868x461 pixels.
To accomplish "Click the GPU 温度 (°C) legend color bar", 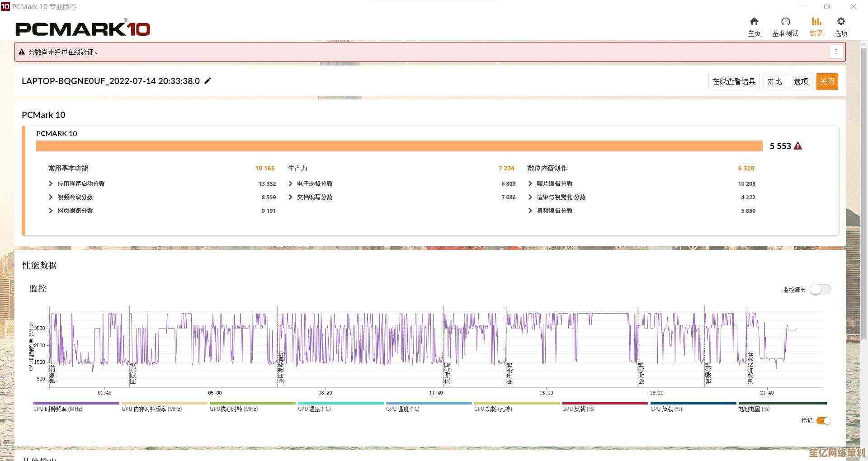I will tap(429, 403).
